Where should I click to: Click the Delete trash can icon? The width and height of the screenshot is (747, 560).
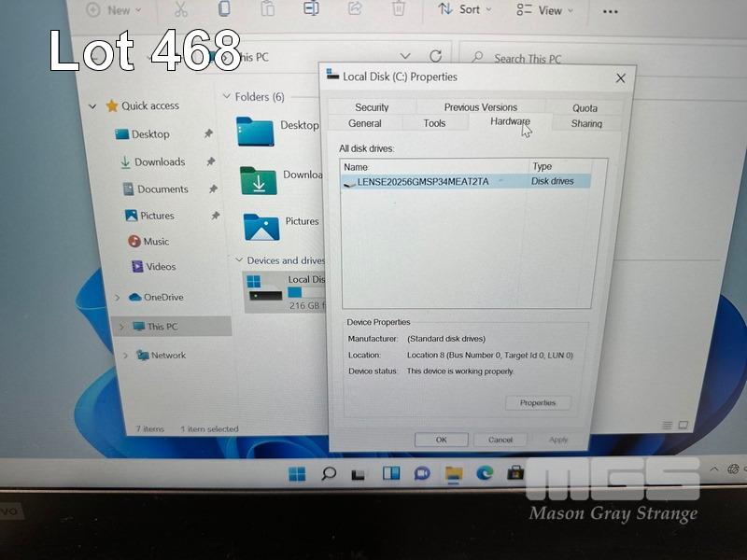coord(399,9)
